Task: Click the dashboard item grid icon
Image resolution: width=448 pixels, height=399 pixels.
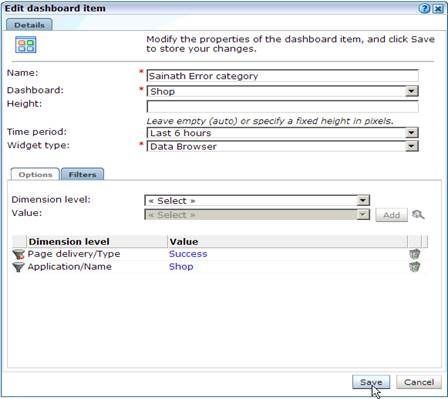Action: point(26,45)
